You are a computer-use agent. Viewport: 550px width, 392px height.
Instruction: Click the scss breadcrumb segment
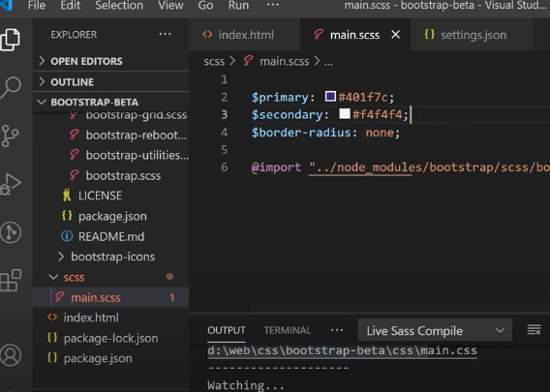point(214,61)
